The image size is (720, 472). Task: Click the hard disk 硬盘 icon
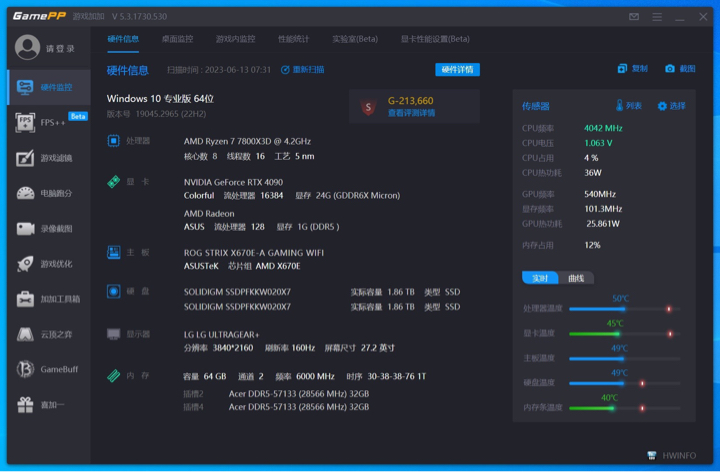pyautogui.click(x=113, y=291)
